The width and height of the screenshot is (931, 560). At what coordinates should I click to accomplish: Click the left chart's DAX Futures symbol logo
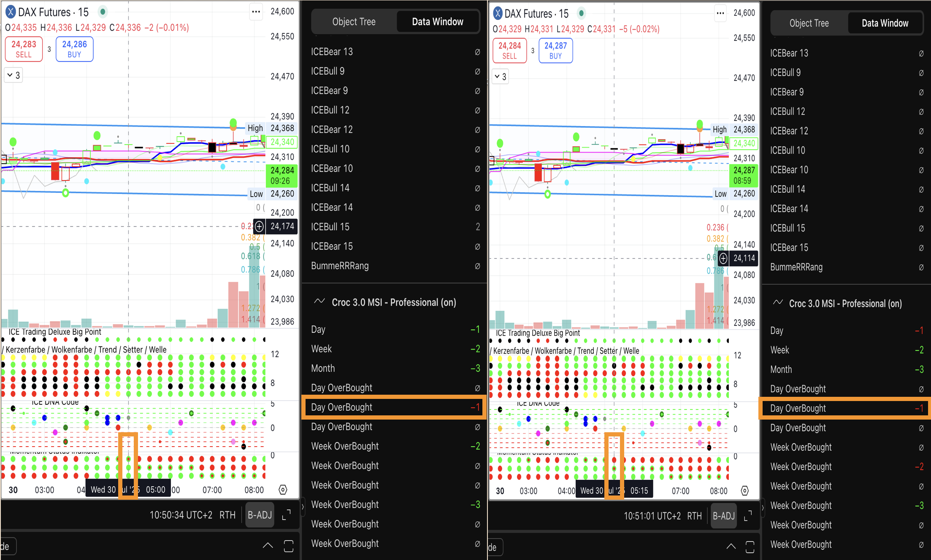(x=11, y=12)
